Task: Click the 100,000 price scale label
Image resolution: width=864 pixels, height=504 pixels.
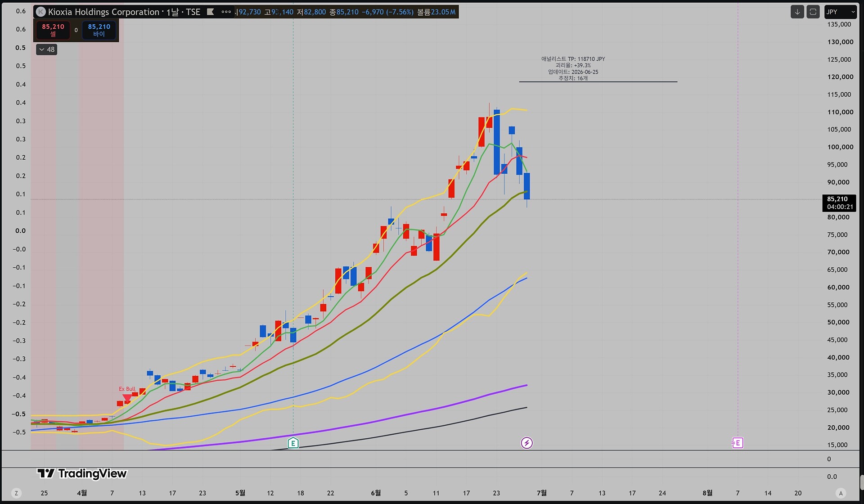Action: [x=840, y=147]
